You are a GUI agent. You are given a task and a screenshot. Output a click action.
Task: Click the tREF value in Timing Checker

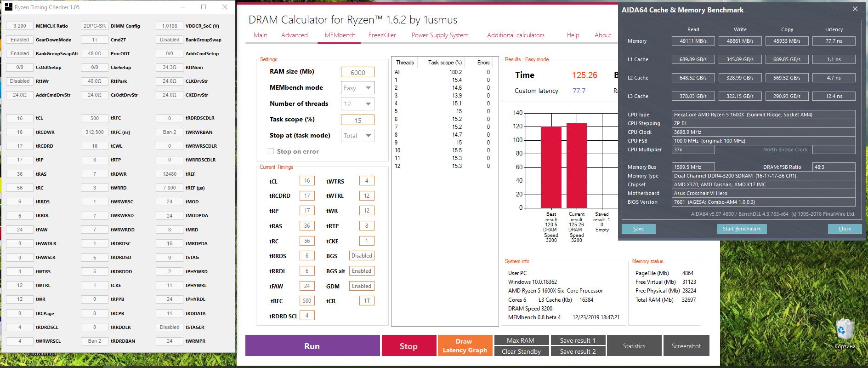pyautogui.click(x=170, y=174)
